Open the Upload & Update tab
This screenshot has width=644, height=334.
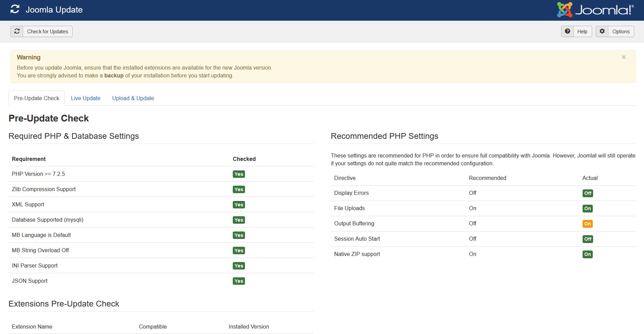(x=133, y=98)
